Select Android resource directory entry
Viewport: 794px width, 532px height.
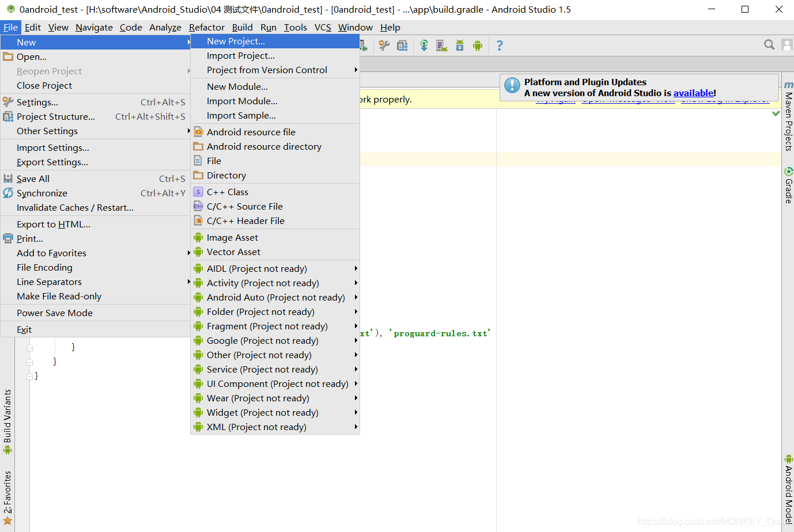pyautogui.click(x=275, y=146)
